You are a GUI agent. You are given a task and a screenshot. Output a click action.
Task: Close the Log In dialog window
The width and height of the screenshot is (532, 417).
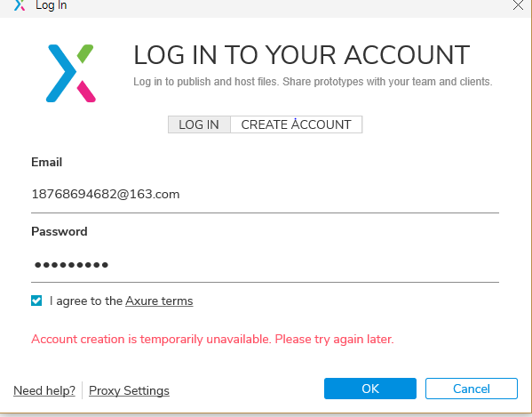pyautogui.click(x=518, y=5)
